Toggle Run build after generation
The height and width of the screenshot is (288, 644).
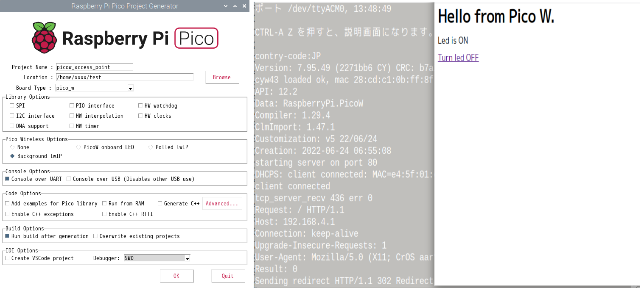[7, 236]
